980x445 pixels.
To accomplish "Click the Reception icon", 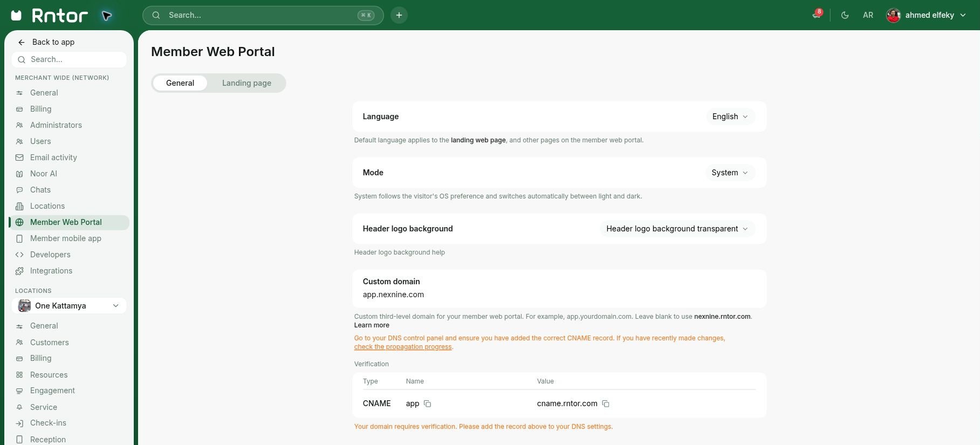I will click(x=19, y=440).
